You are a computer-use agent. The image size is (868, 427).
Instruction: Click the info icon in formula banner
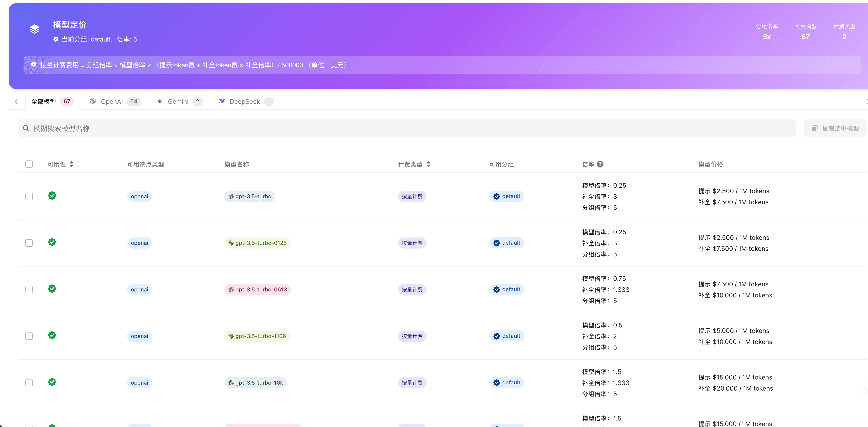[x=33, y=64]
